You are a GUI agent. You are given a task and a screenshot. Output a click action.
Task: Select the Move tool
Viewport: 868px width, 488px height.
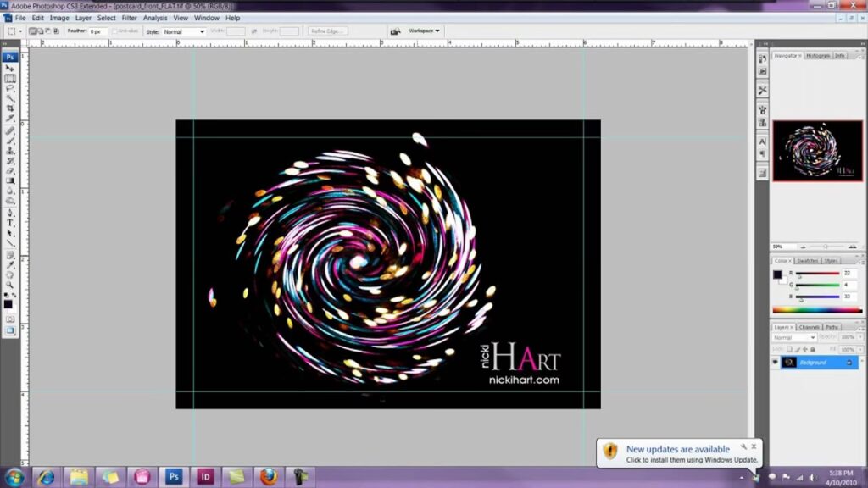tap(10, 68)
